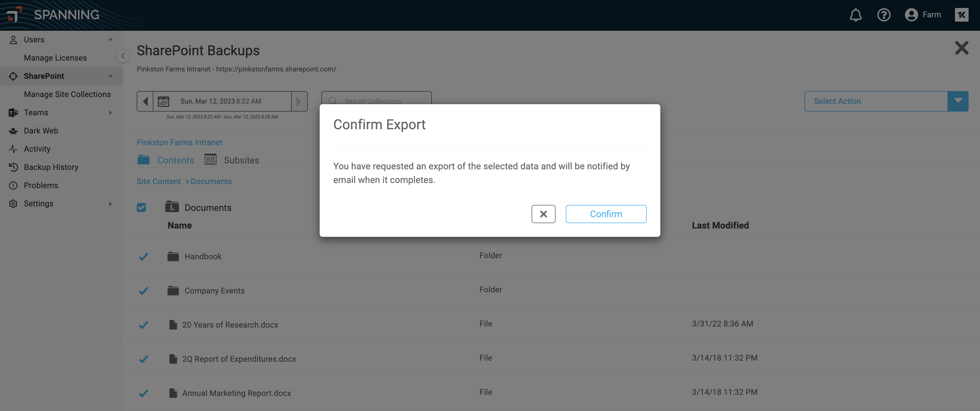Click the 2Q Report file icon
This screenshot has width=980, height=411.
pos(173,359)
